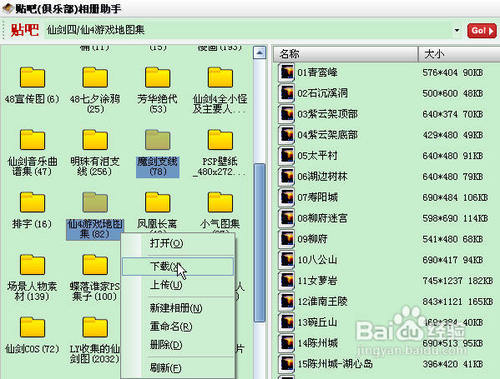Click the size value 598*690 114KB
Viewport: 500px width, 379px height.
[455, 218]
